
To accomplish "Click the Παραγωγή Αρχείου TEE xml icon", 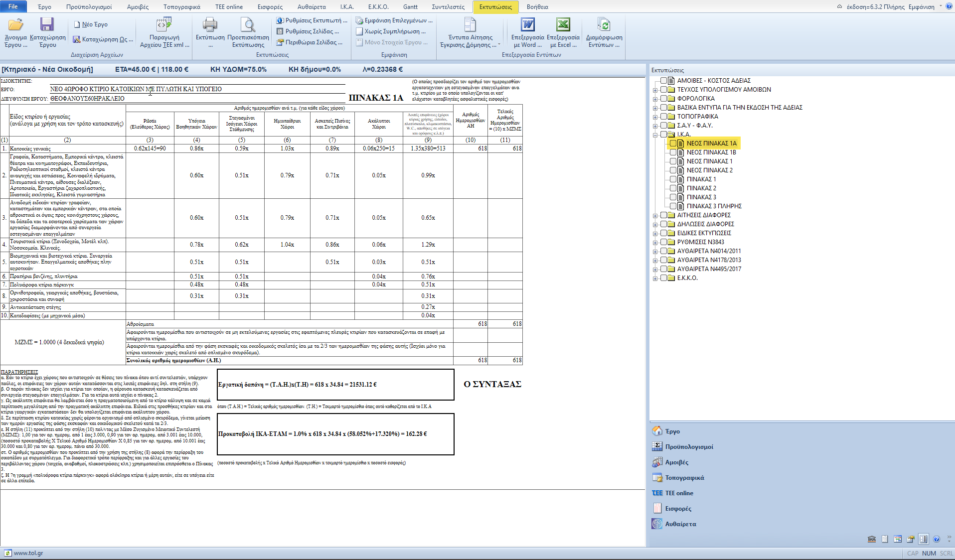I will tap(164, 25).
